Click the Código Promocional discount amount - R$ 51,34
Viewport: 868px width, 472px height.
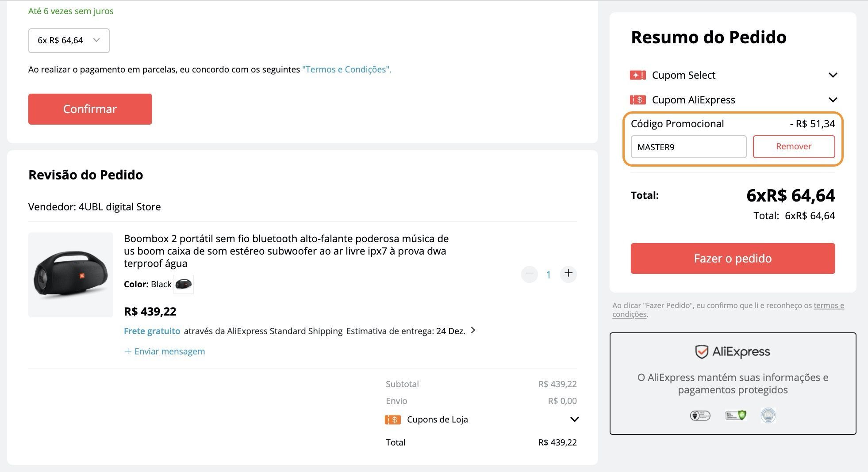[x=812, y=124]
